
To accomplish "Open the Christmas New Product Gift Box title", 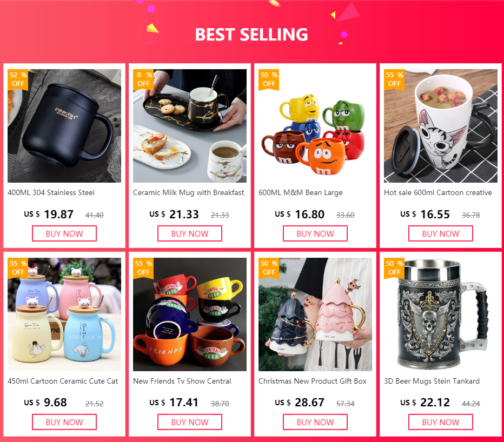I will 313,381.
